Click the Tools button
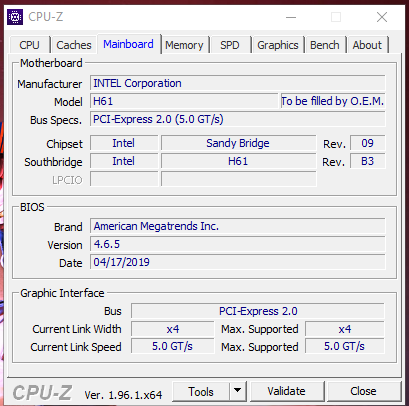The width and height of the screenshot is (409, 406). (201, 391)
